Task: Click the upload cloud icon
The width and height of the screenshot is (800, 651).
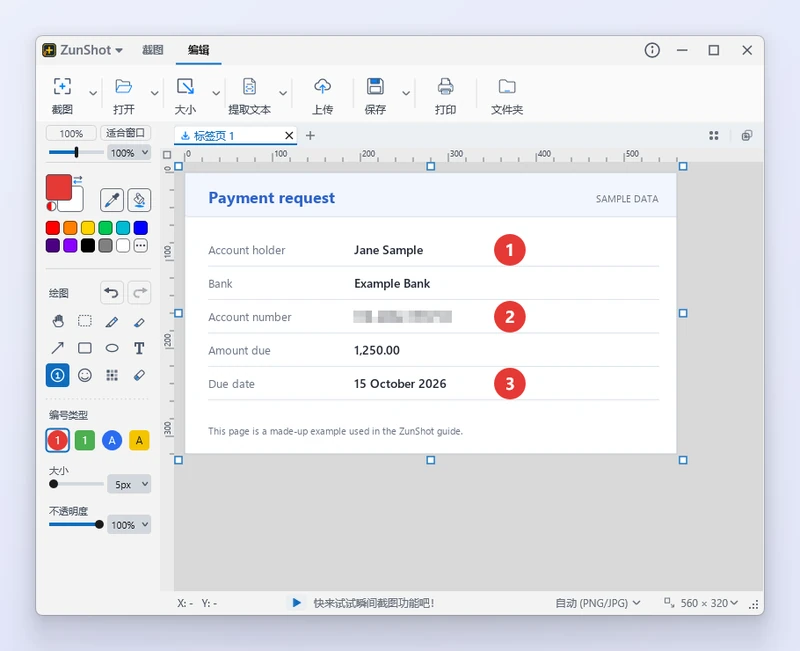Action: pyautogui.click(x=322, y=87)
